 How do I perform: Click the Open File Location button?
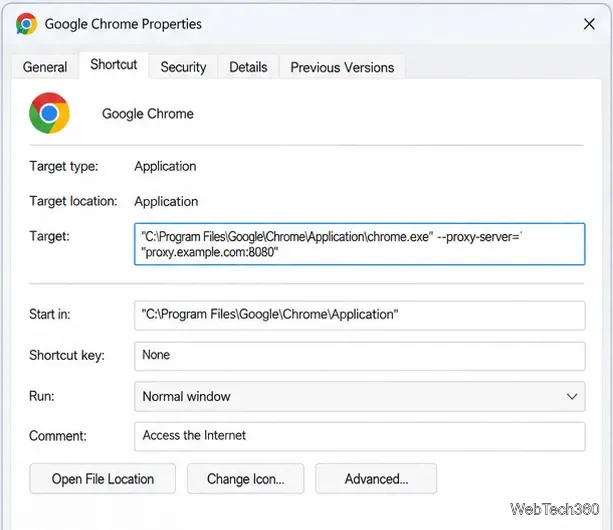[x=102, y=479]
